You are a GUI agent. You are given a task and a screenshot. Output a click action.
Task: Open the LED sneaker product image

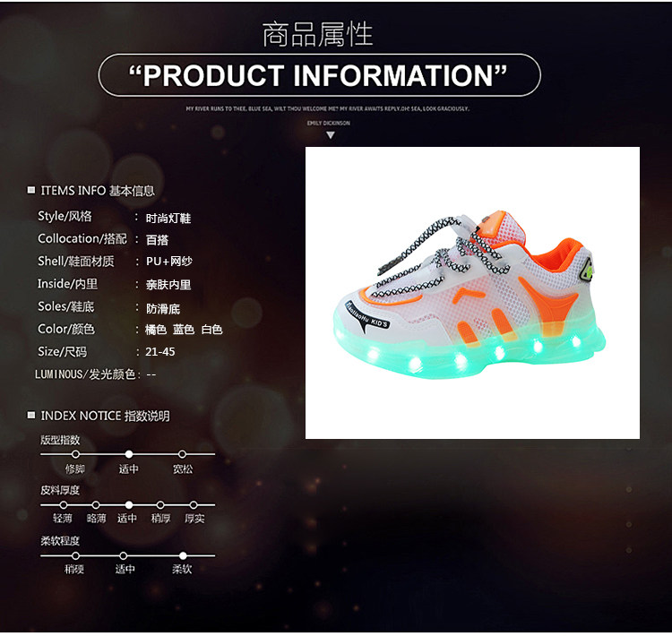472,293
